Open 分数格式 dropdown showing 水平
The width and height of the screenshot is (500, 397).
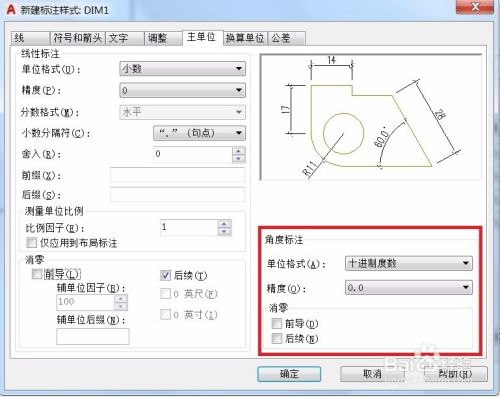point(182,112)
